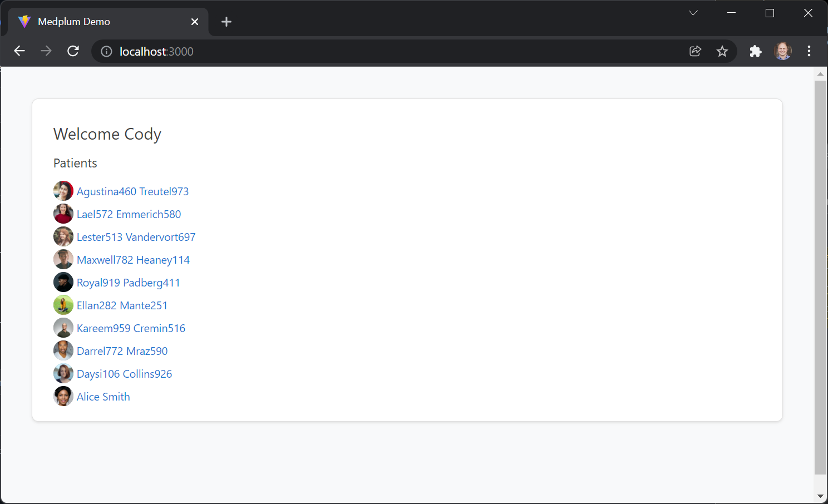828x504 pixels.
Task: Click the window dropdown chevron near minimize
Action: coord(692,12)
